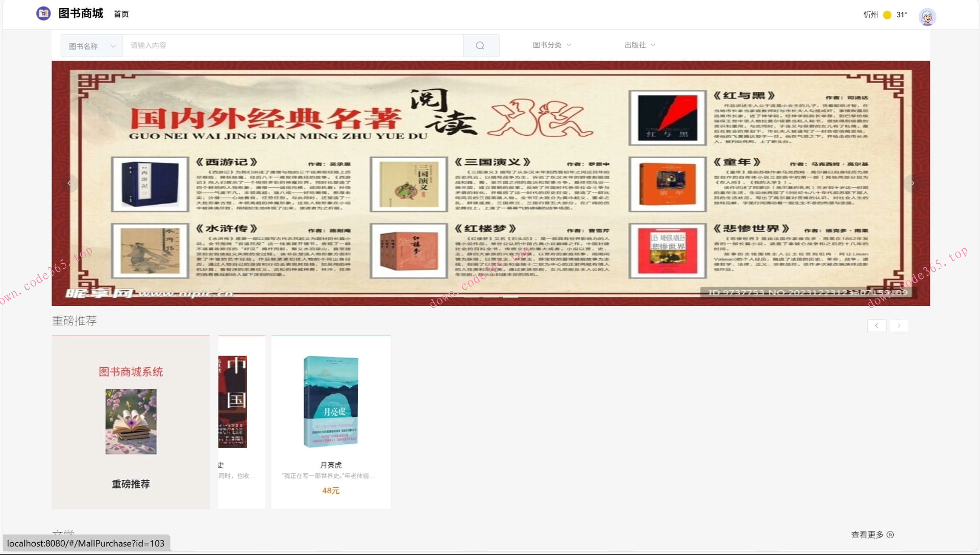Click the 图书商城 logo icon
The image size is (980, 555).
tap(44, 13)
